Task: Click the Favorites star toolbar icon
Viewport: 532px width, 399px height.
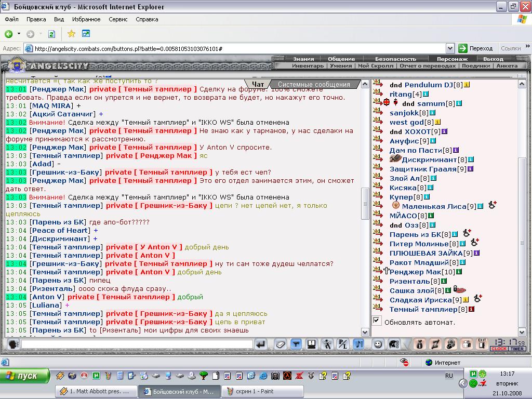Action: click(71, 34)
